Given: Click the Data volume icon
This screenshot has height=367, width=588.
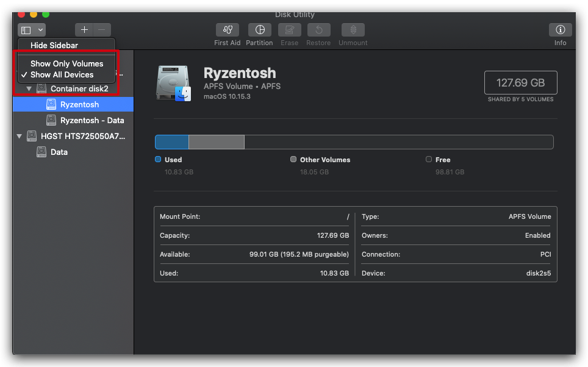Looking at the screenshot, I should (x=41, y=152).
